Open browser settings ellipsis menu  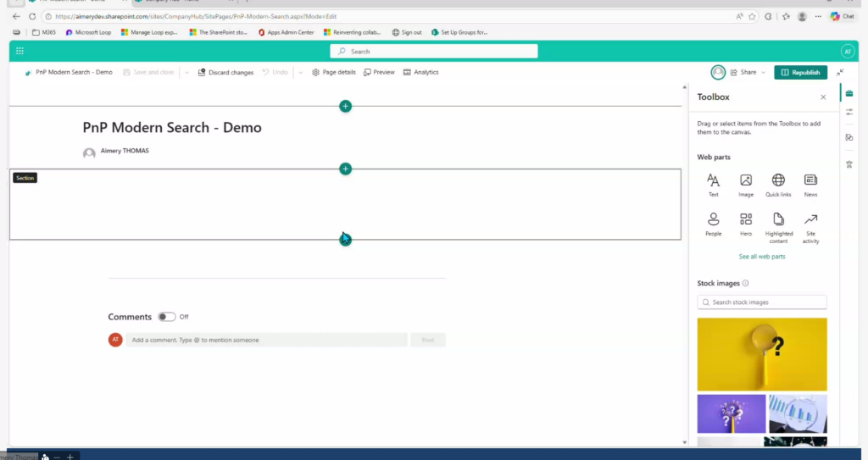click(818, 17)
